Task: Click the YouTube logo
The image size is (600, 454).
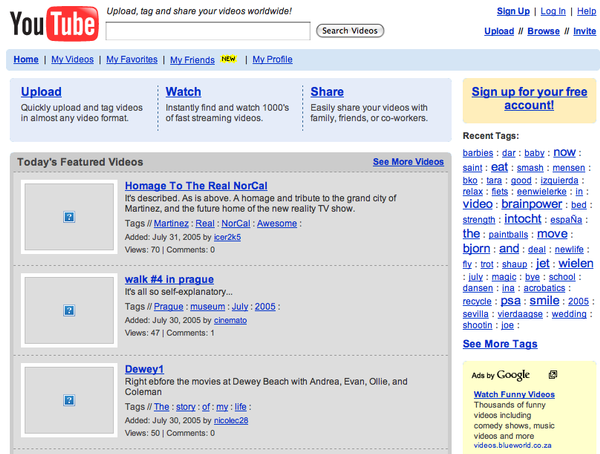Action: 54,24
